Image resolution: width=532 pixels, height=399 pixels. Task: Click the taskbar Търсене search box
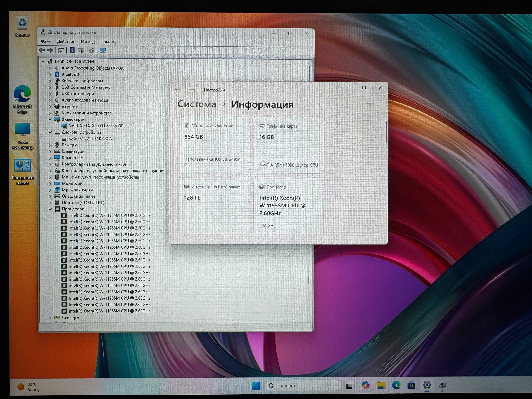303,386
